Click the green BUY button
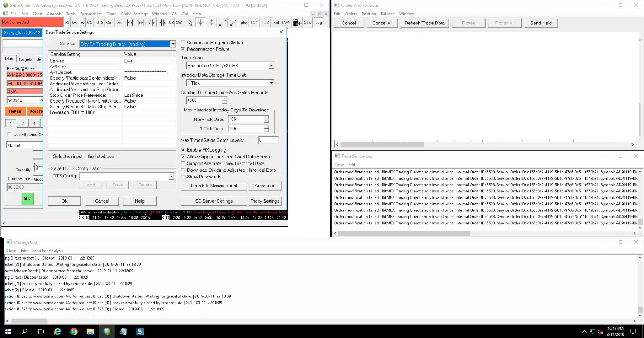This screenshot has height=338, width=644. pos(27,199)
